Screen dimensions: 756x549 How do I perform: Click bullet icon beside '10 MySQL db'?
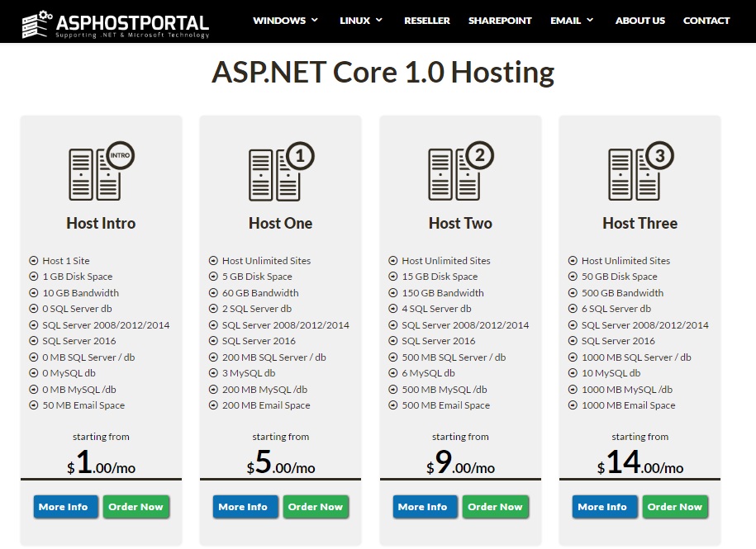(573, 373)
